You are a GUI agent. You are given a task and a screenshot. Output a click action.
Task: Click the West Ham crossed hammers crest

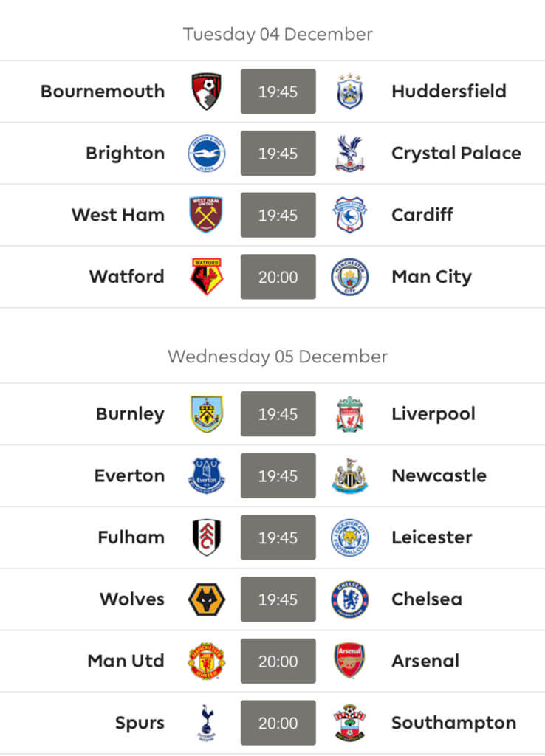(206, 215)
